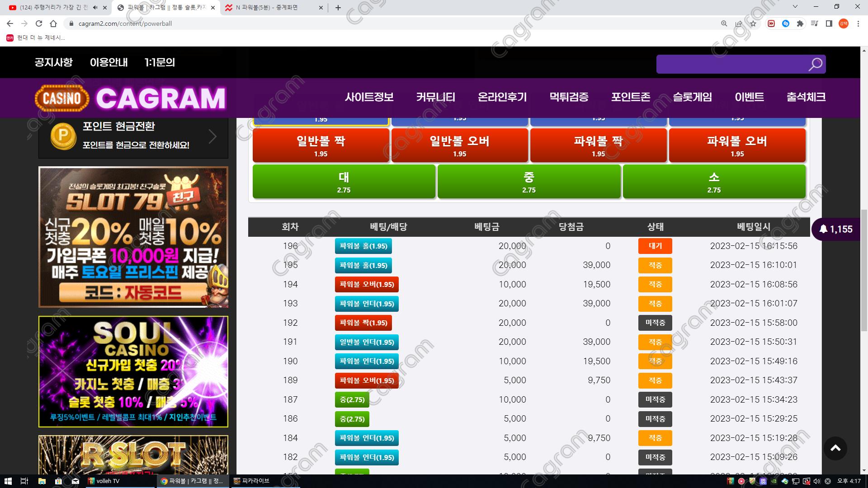Reload the page with browser refresh icon

click(x=39, y=23)
